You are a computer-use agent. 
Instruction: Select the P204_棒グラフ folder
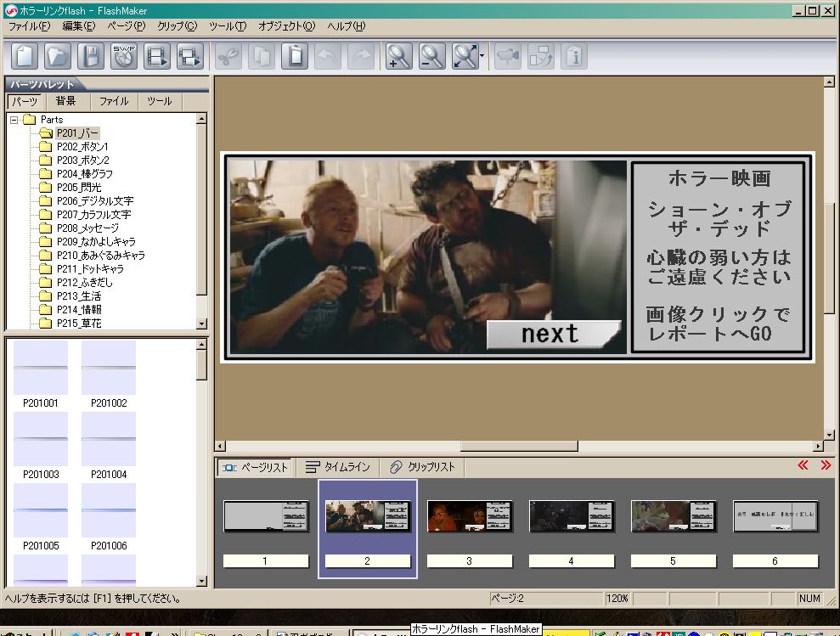tap(84, 174)
